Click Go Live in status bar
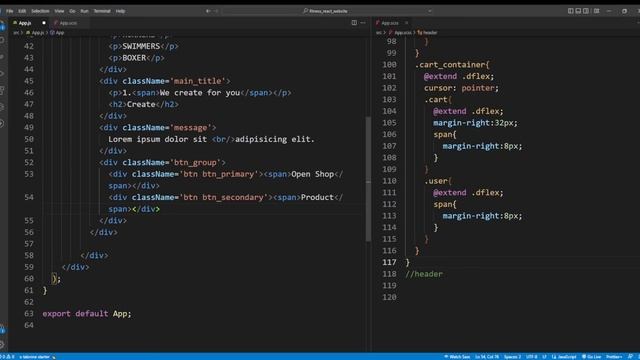 592,357
